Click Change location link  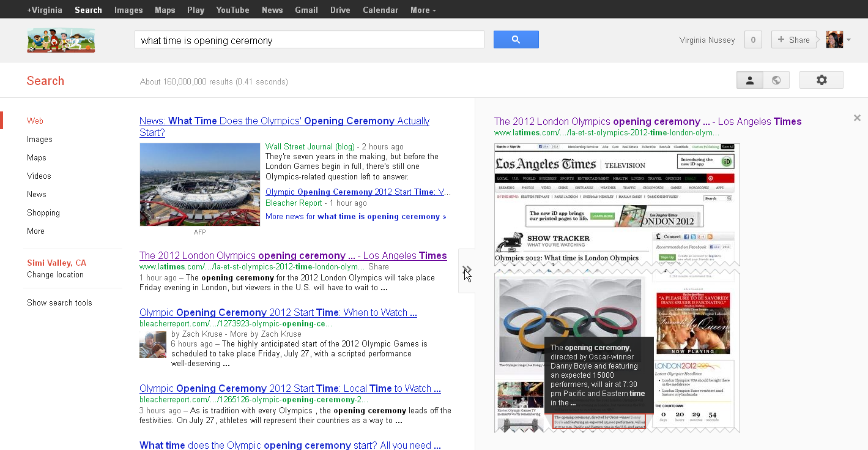(55, 274)
